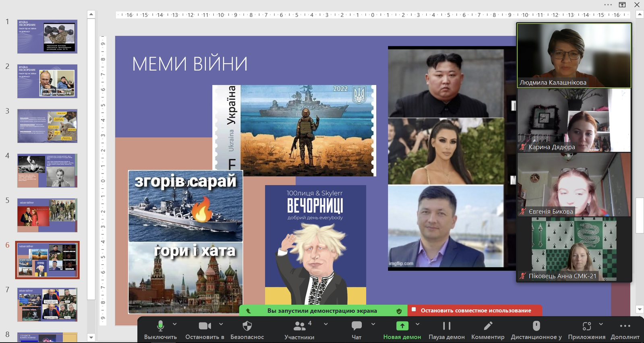This screenshot has height=343, width=644.
Task: Pause screen share with Пауза демонстрации
Action: coord(446,330)
